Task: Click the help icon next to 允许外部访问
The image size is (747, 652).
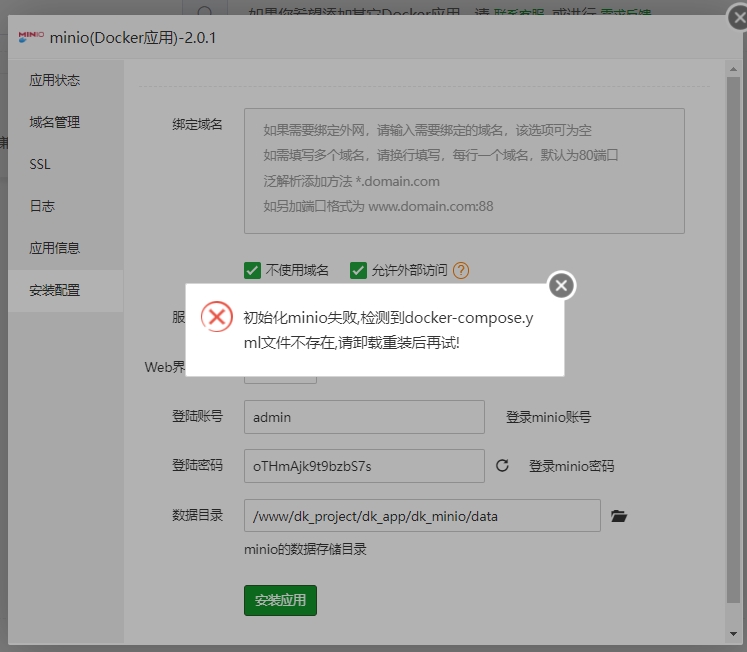Action: point(461,271)
